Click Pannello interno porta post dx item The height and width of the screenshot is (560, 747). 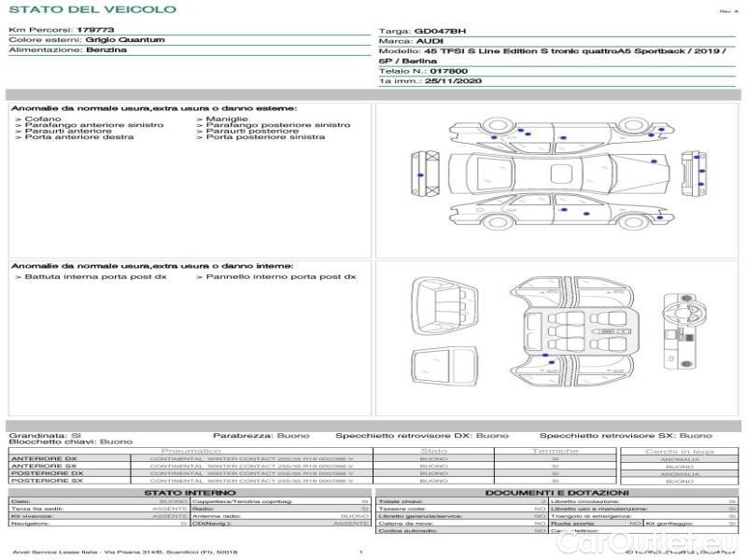(x=280, y=276)
